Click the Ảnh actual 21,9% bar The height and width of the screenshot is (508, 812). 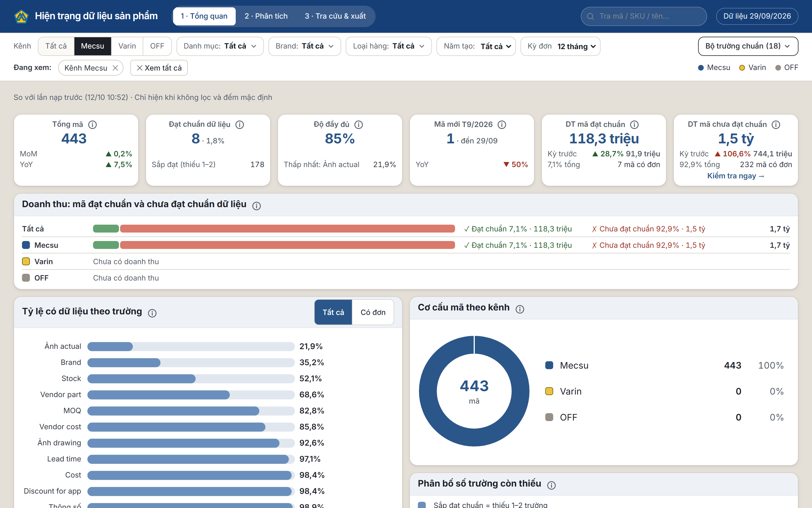click(x=110, y=346)
